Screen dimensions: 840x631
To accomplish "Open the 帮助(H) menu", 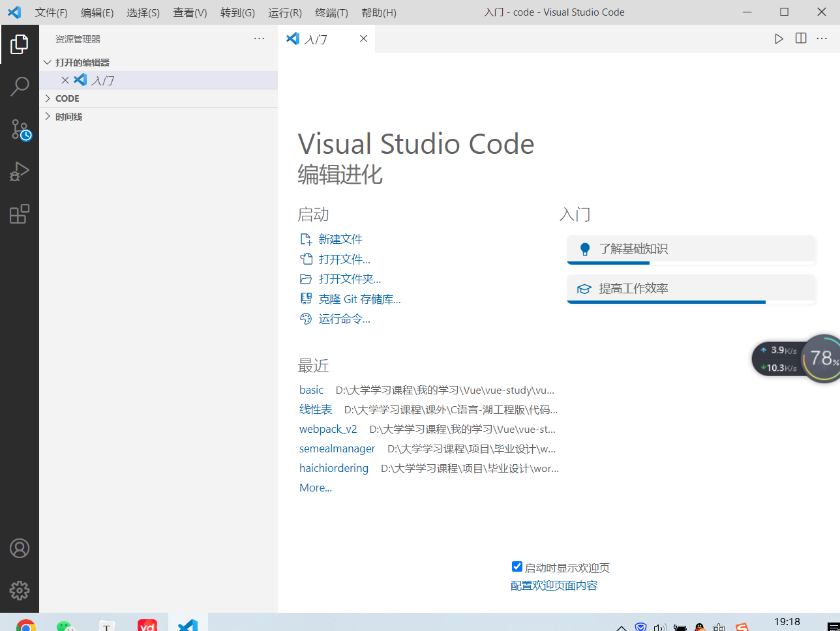I will point(378,12).
